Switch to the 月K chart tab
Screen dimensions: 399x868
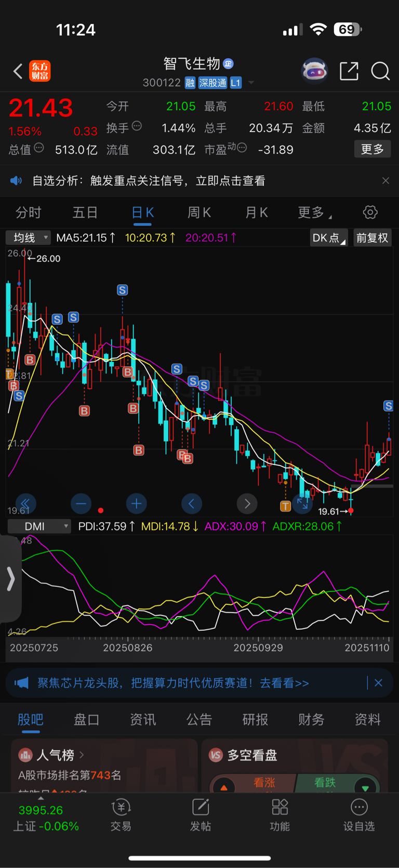point(256,213)
